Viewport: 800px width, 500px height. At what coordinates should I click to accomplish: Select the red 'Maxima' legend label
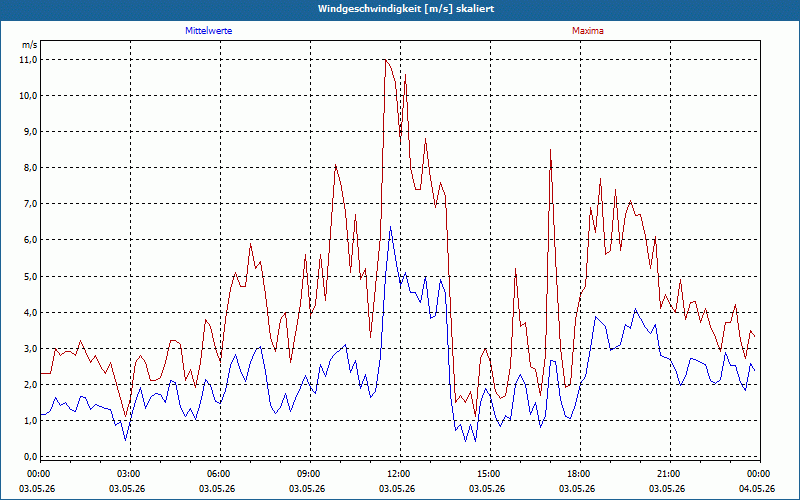588,31
